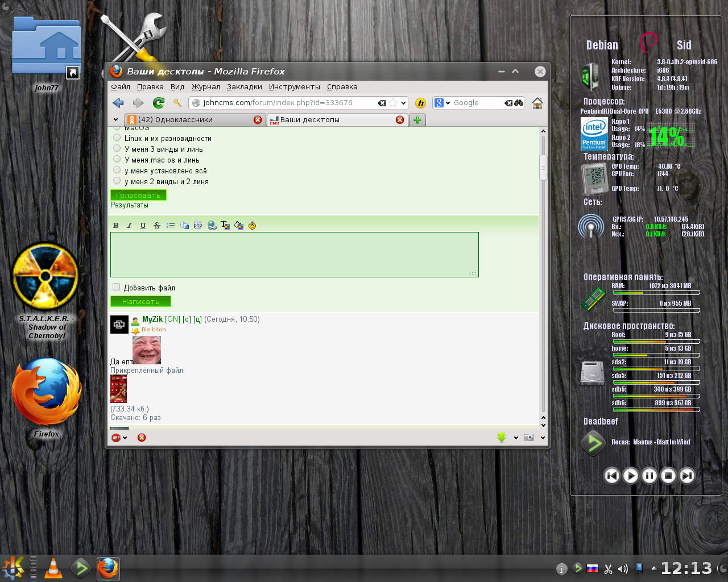Click the green reload page icon
This screenshot has height=582, width=728.
tap(159, 103)
